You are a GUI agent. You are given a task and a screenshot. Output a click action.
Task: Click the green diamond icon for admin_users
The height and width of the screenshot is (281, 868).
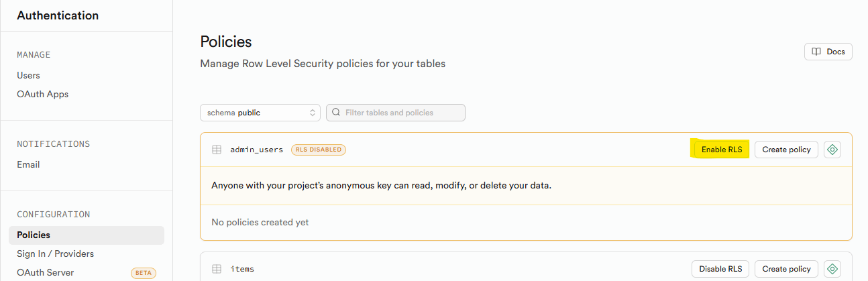[832, 150]
